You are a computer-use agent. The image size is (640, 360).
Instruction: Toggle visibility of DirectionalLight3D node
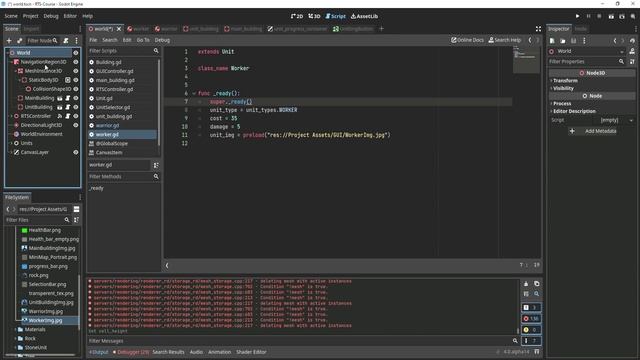point(76,125)
